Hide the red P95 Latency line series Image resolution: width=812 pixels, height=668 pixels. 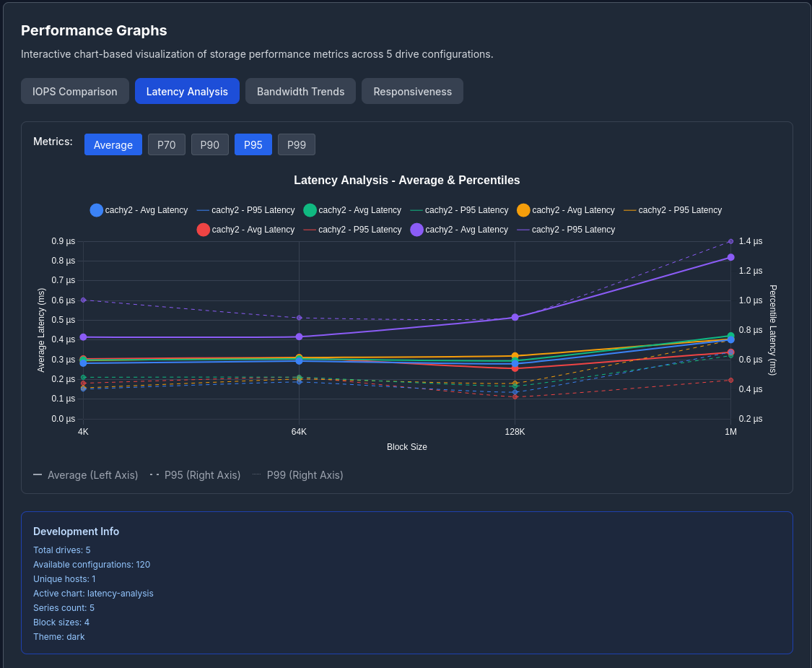(x=310, y=230)
